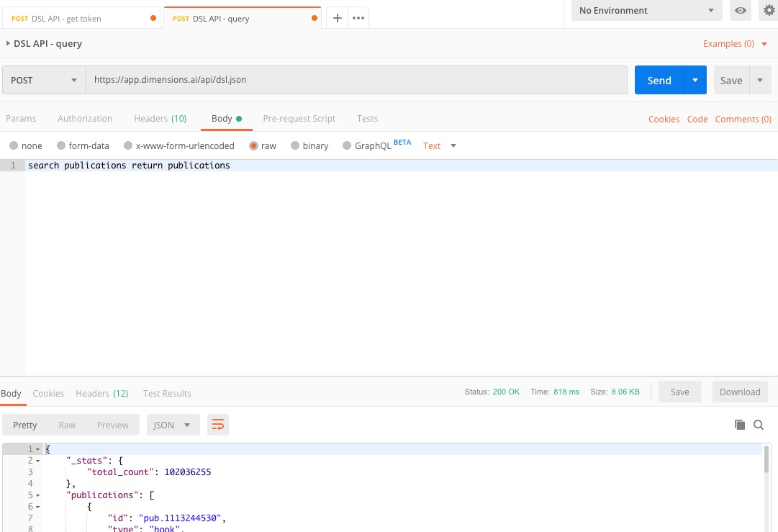The height and width of the screenshot is (532, 778).
Task: Open the Headers (10) request tab
Action: pyautogui.click(x=160, y=119)
